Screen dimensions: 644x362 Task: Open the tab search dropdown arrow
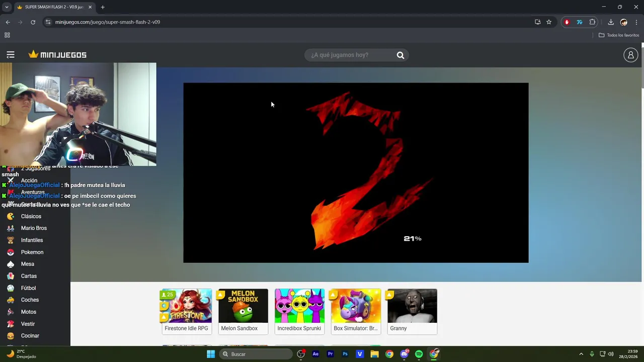coord(7,7)
